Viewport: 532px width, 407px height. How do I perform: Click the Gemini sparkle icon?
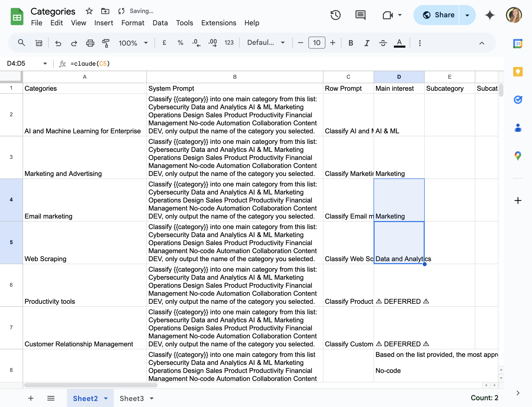490,15
